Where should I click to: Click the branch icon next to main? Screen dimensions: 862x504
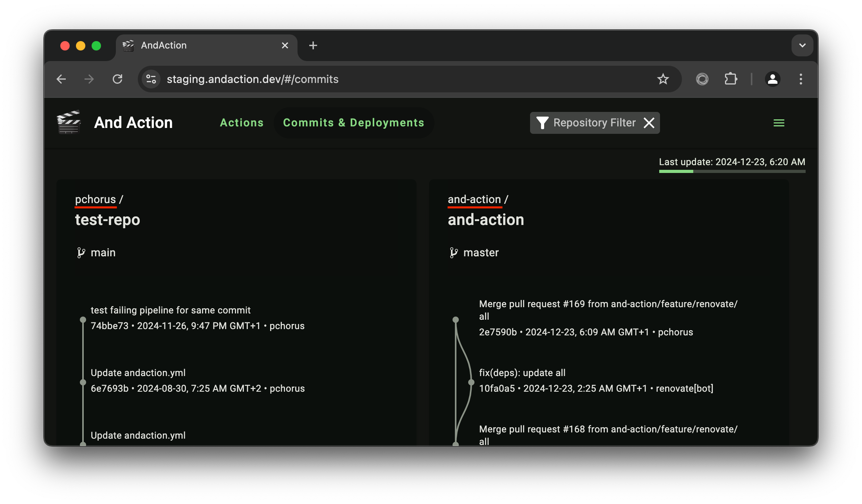tap(81, 252)
